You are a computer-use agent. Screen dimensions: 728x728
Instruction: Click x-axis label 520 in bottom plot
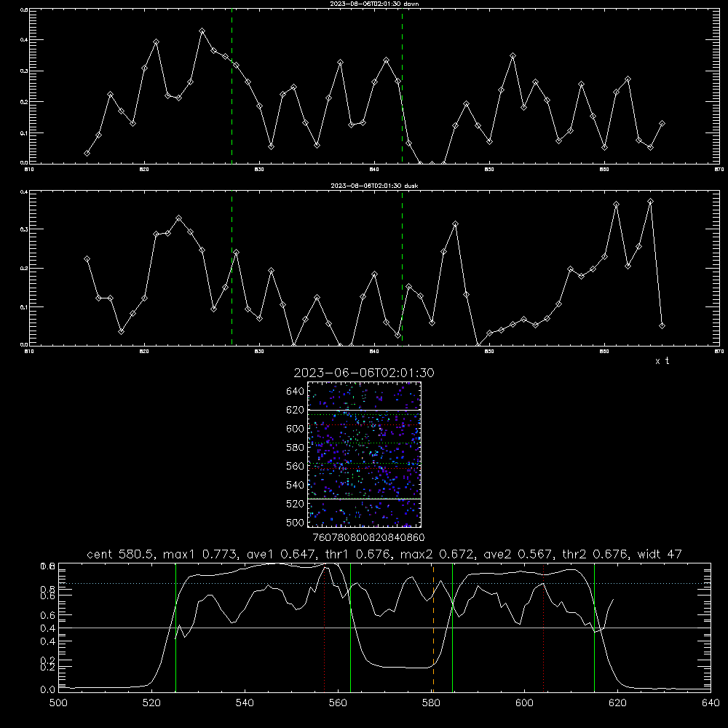tap(151, 703)
